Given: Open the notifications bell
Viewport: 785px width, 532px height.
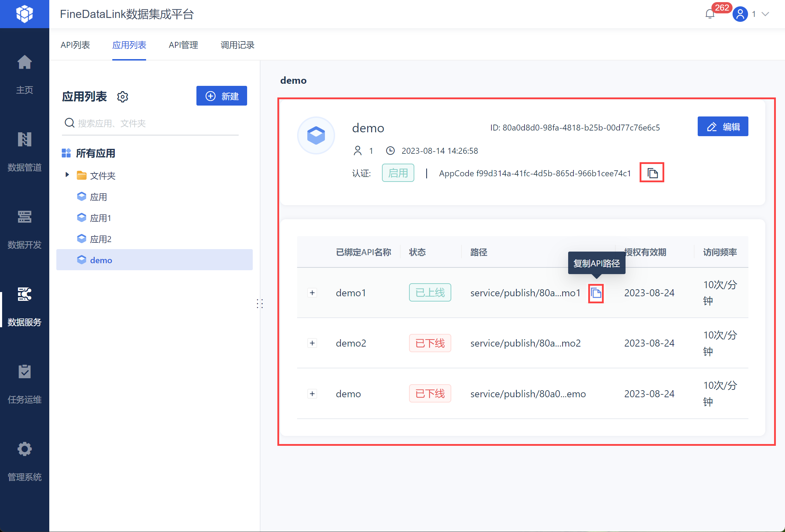Looking at the screenshot, I should coord(710,14).
